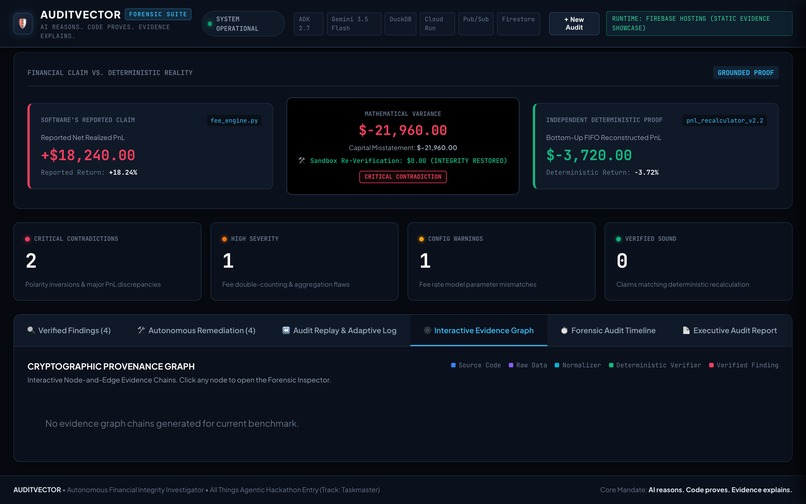This screenshot has height=504, width=806.
Task: Click the yellow dot beside Config Warnings
Action: tap(422, 239)
